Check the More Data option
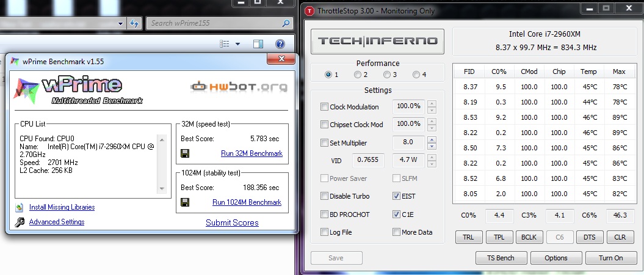Image resolution: width=644 pixels, height=275 pixels. click(x=396, y=232)
